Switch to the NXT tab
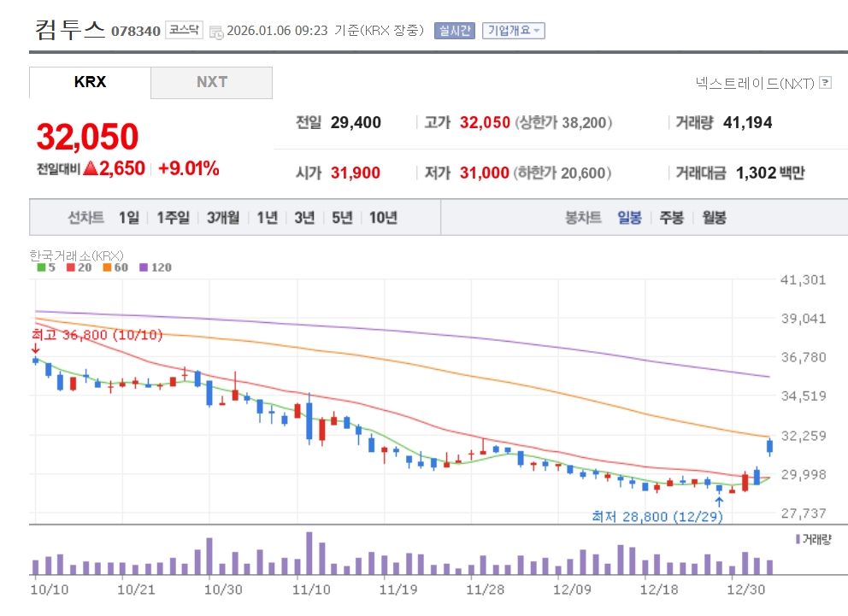Screen dimensions: 848x616 click(x=211, y=83)
